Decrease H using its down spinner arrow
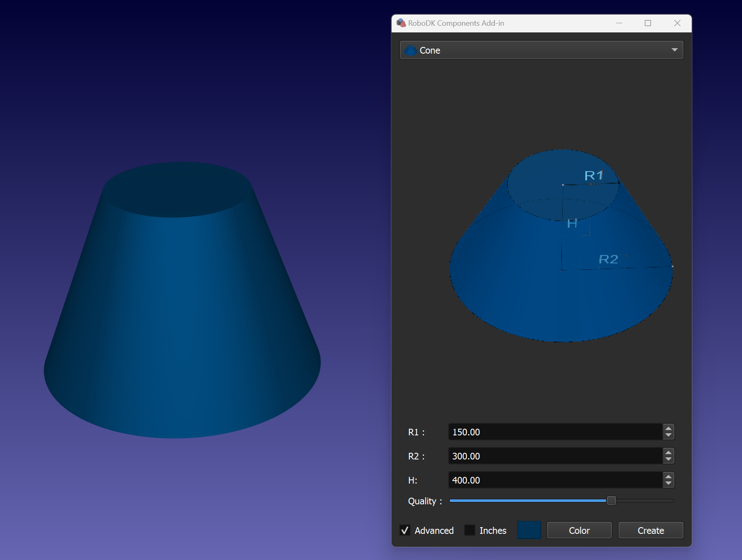The width and height of the screenshot is (742, 560). click(x=668, y=484)
